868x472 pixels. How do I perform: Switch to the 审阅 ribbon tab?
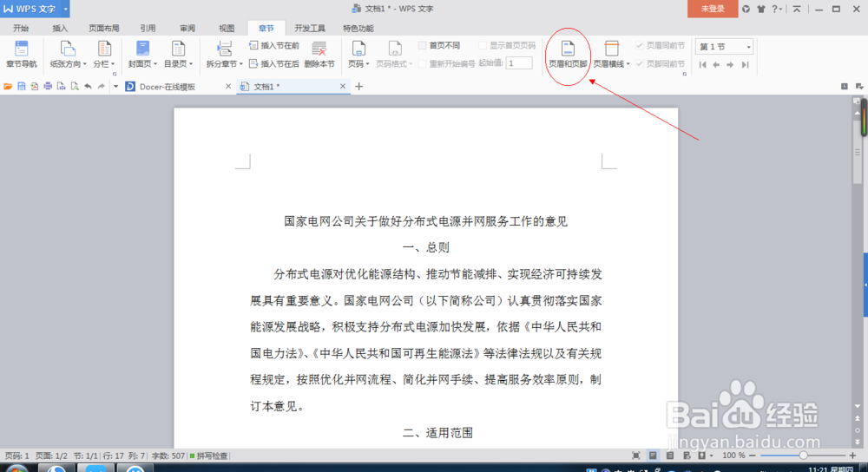pos(187,29)
